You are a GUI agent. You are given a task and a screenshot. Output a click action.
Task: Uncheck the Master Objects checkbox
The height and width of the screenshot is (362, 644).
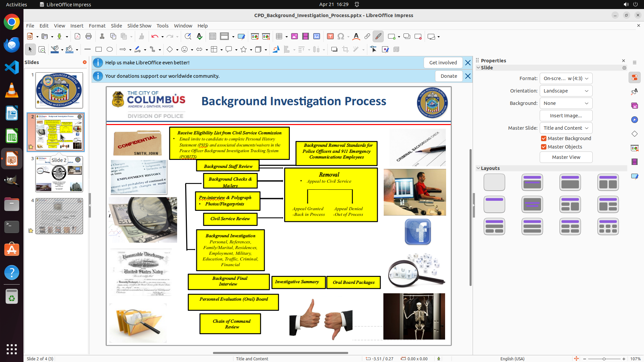544,147
